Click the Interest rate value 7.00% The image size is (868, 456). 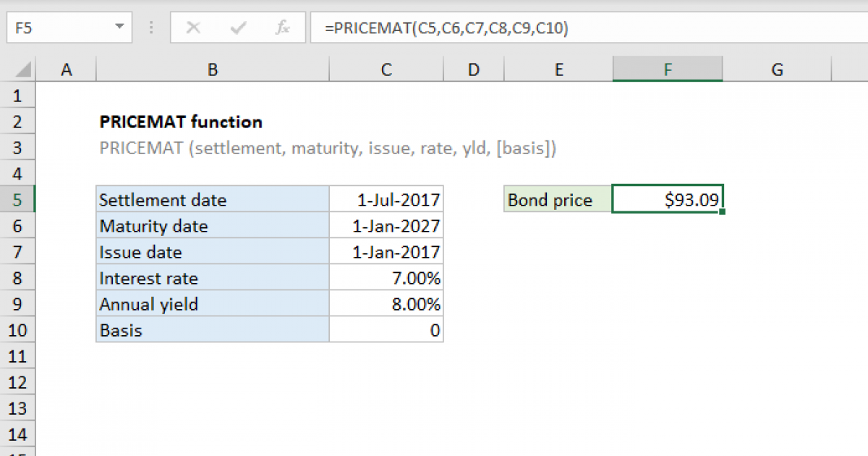[386, 278]
